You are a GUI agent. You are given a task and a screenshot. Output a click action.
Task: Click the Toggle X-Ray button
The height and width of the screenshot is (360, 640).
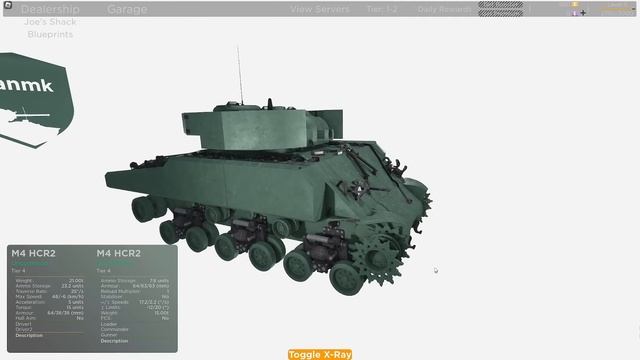320,354
